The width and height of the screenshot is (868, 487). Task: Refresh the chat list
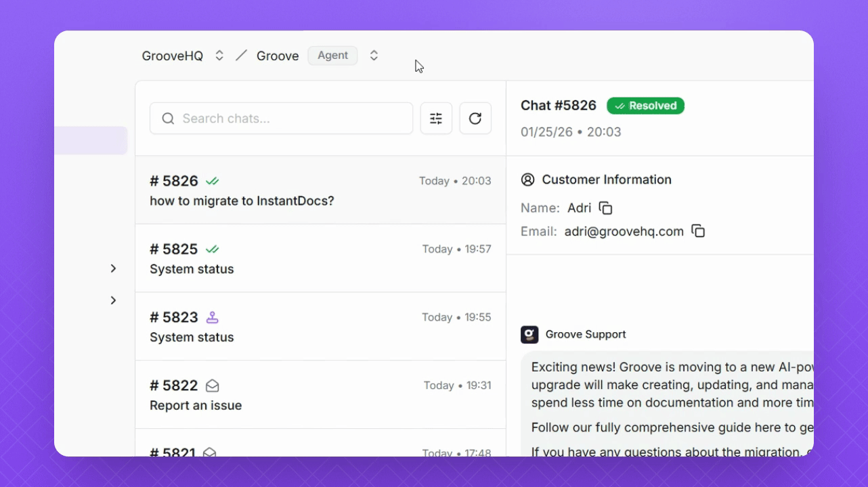[x=475, y=118]
